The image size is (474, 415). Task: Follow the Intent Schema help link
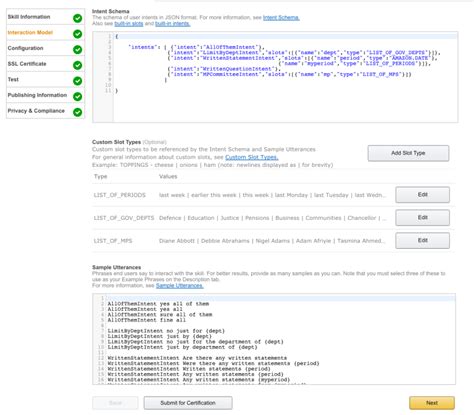coord(281,18)
